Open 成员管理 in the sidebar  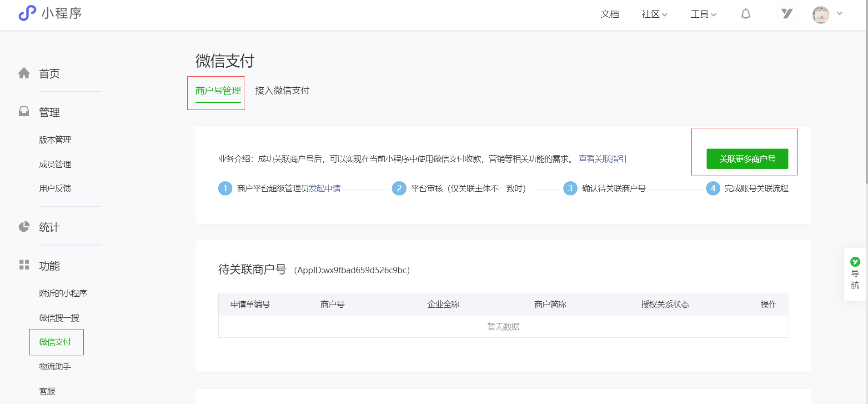[x=55, y=165]
